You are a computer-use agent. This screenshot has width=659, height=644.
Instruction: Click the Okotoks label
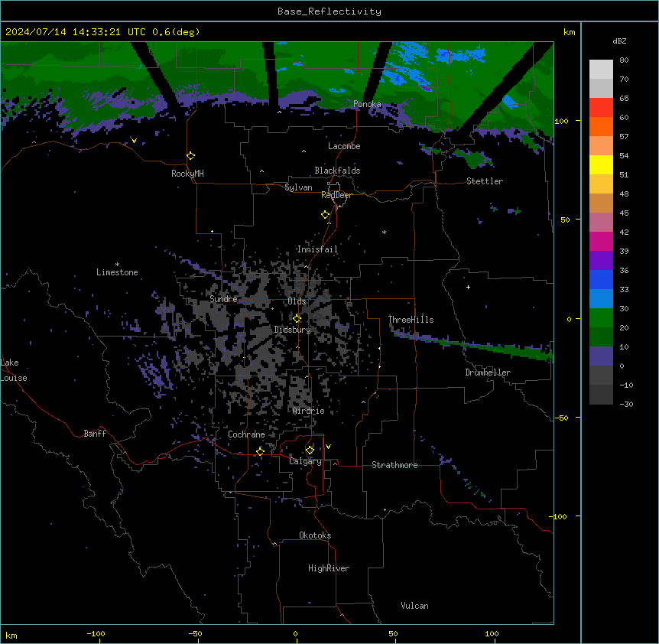pos(315,535)
